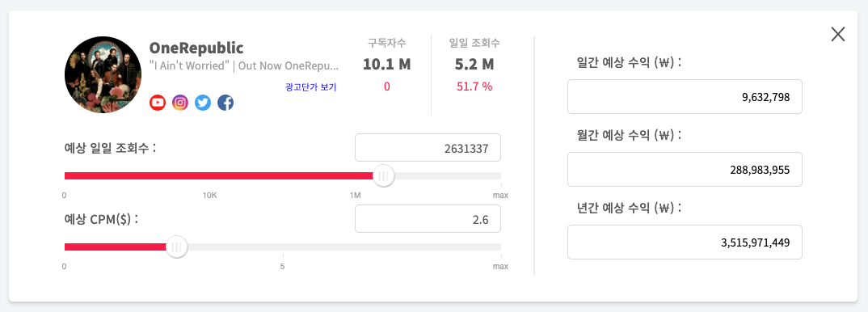Click the 10K mark on views slider
This screenshot has height=312, width=868.
tap(209, 196)
